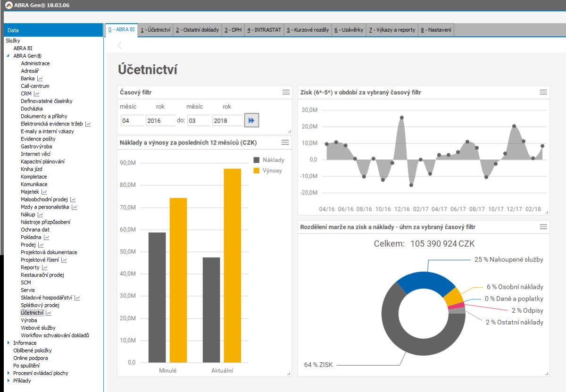Select Kapacitní plánování in the tree

[43, 161]
